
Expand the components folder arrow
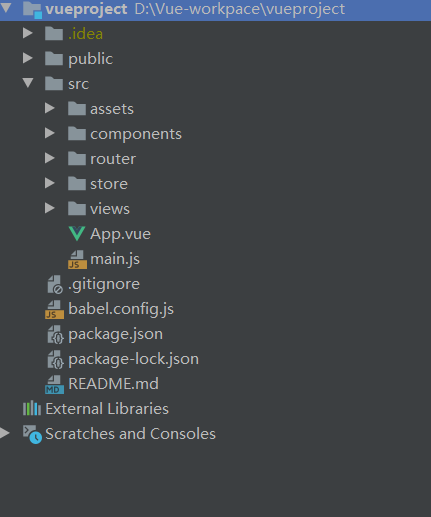click(x=50, y=133)
